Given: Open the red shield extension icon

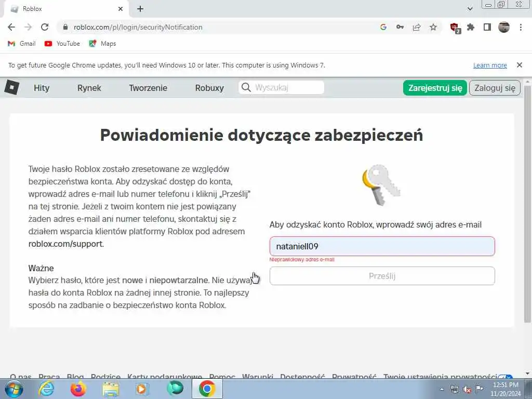Looking at the screenshot, I should click(x=455, y=28).
